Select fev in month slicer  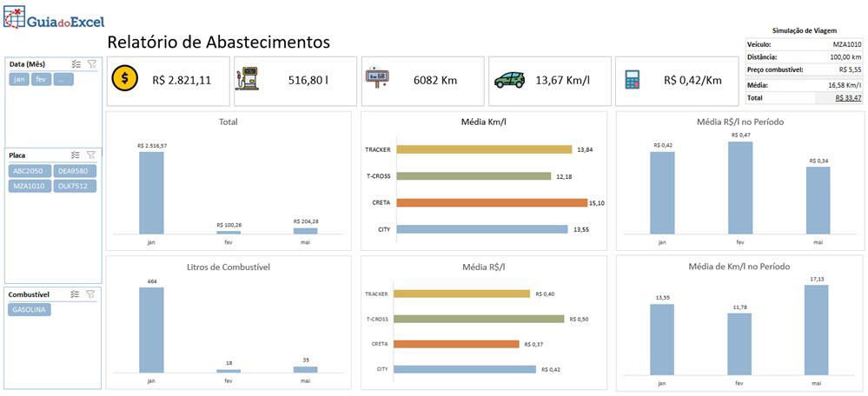pyautogui.click(x=42, y=80)
